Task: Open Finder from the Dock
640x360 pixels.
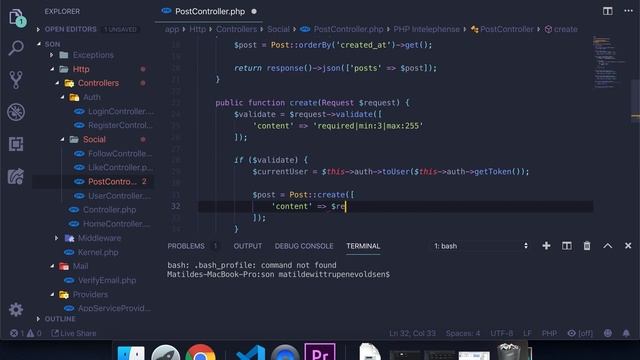Action: pyautogui.click(x=131, y=353)
